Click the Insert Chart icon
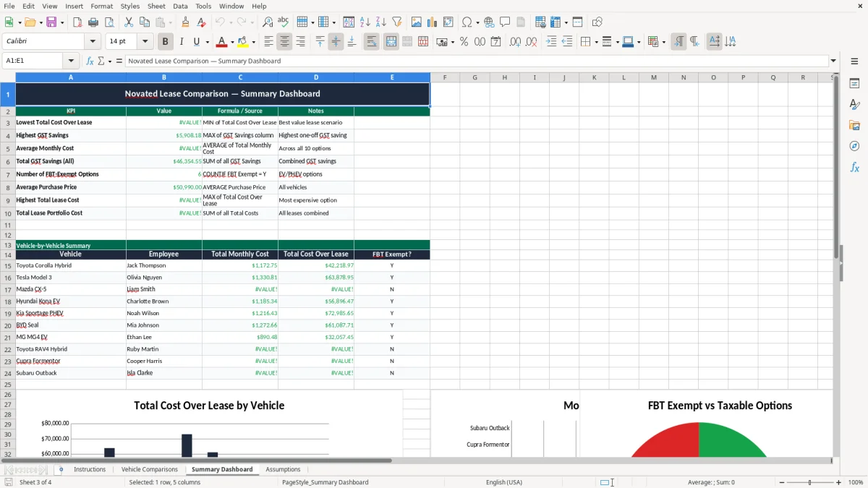This screenshot has width=868, height=488. tap(433, 22)
